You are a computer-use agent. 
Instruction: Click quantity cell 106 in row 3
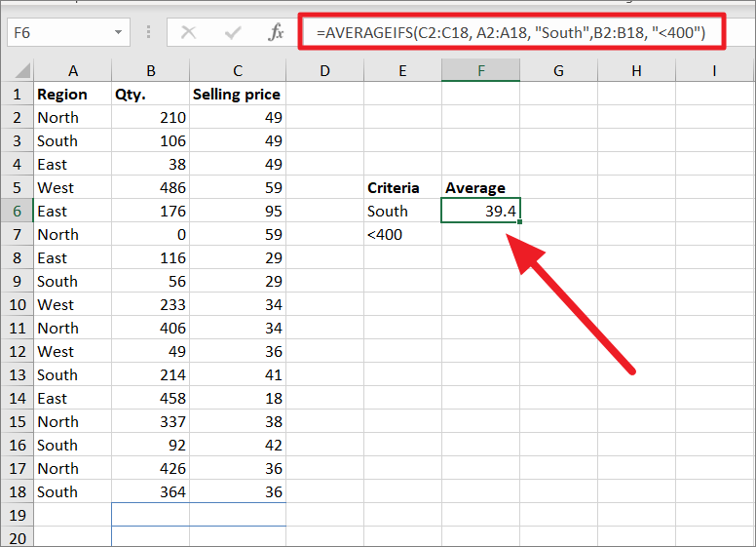point(150,140)
